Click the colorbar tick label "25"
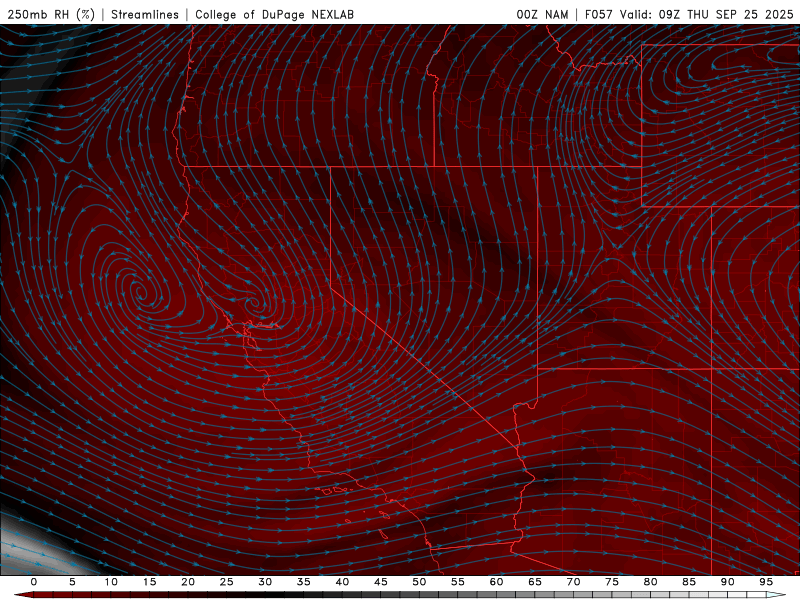Image resolution: width=800 pixels, height=600 pixels. [227, 582]
